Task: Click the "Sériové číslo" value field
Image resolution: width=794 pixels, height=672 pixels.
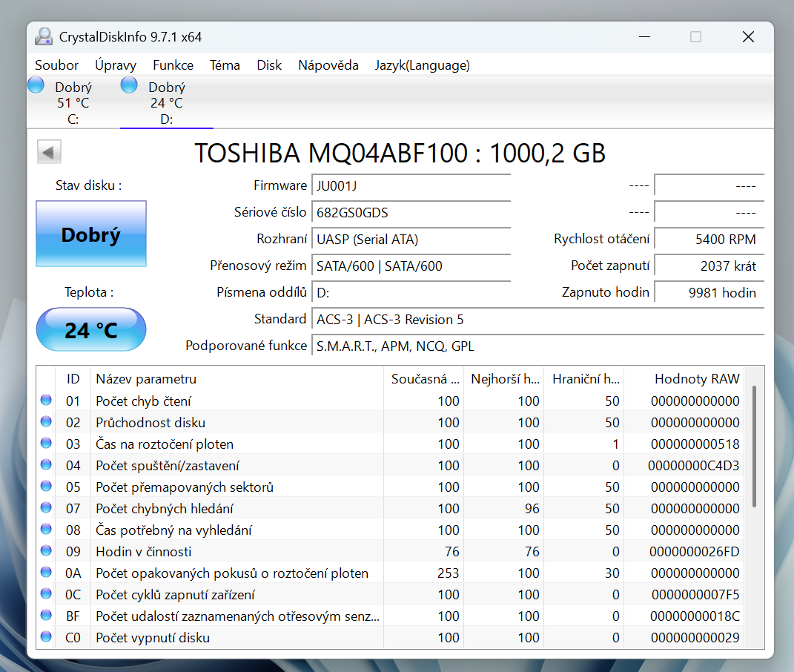Action: click(411, 213)
